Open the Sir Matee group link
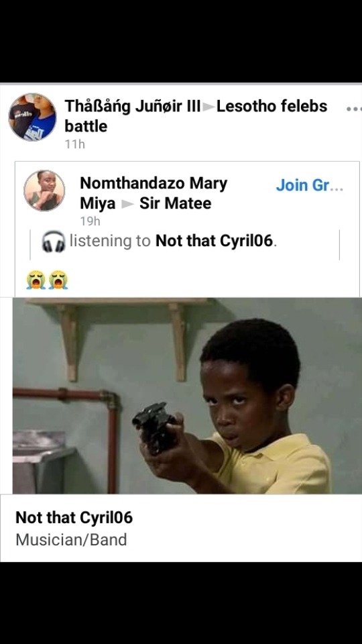Image resolution: width=362 pixels, height=644 pixels. pyautogui.click(x=175, y=203)
